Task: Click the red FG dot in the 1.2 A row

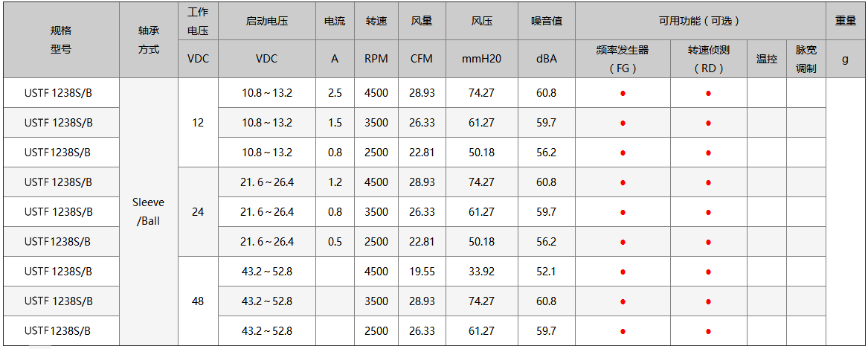Action: pos(623,183)
